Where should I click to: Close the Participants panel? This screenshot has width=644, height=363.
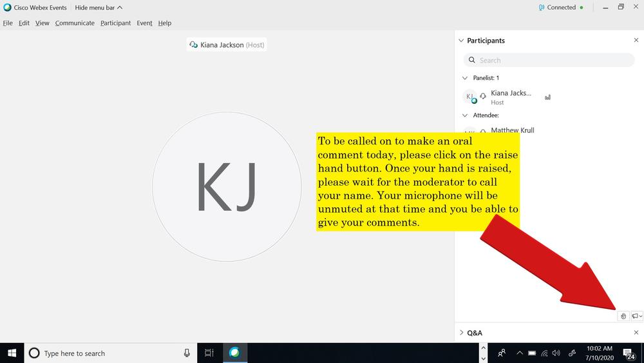coord(636,40)
